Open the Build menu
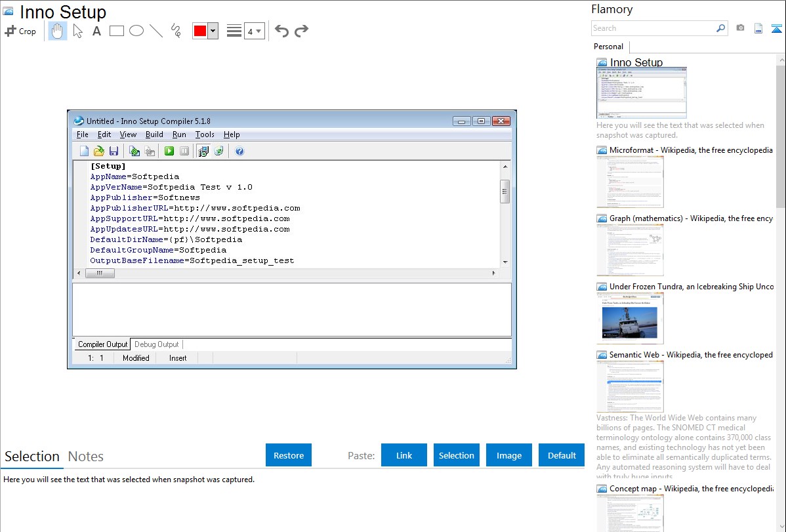Image resolution: width=786 pixels, height=532 pixels. click(x=154, y=134)
